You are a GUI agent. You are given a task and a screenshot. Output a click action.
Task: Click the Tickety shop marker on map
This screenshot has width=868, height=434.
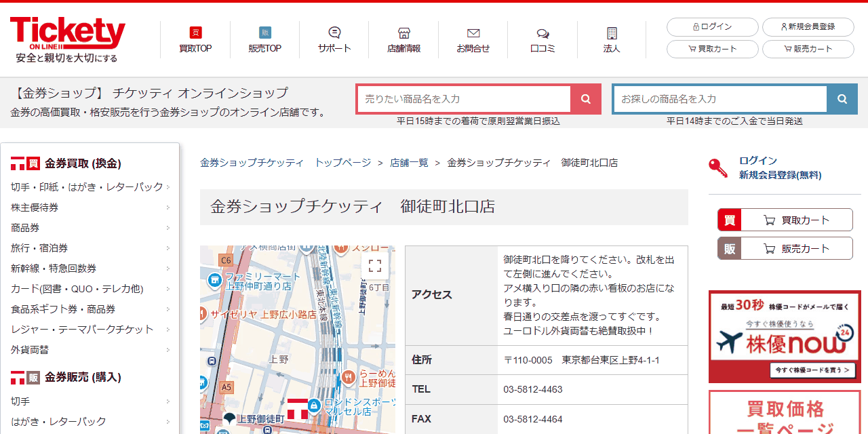pos(298,409)
